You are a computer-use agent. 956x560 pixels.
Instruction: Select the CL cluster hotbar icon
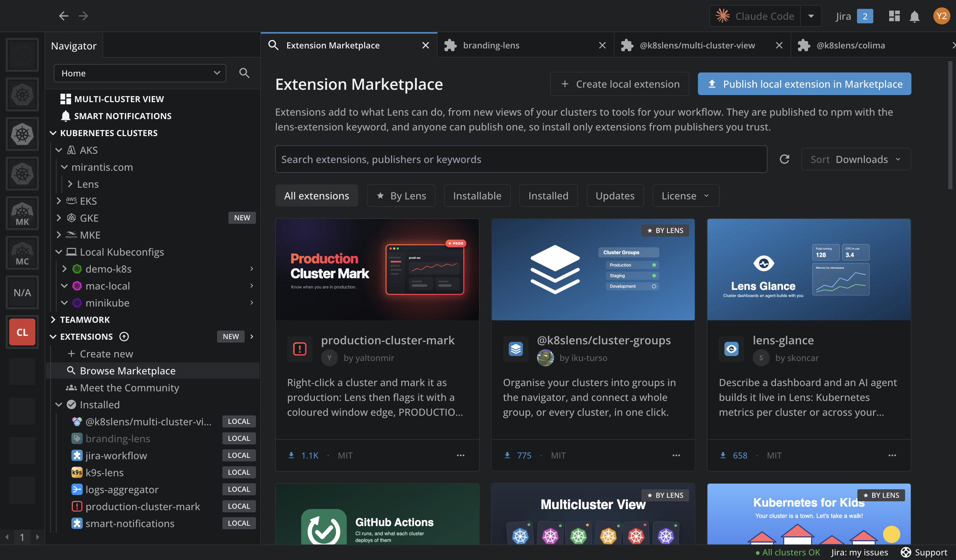point(22,332)
